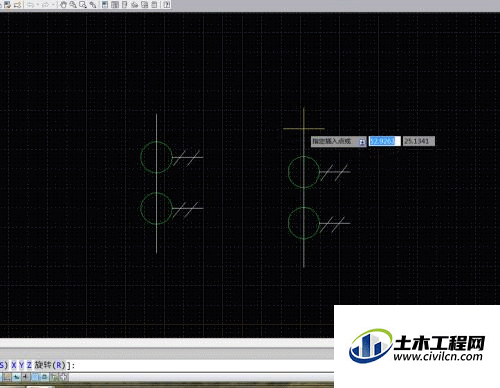This screenshot has height=388, width=500.
Task: Click the Redo arrow in the top toolbar
Action: (46, 5)
